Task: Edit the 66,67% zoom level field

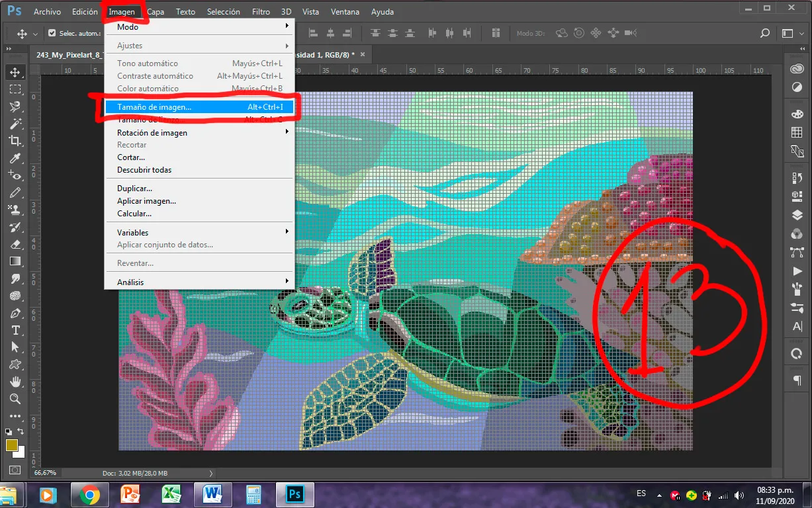Action: pos(45,473)
